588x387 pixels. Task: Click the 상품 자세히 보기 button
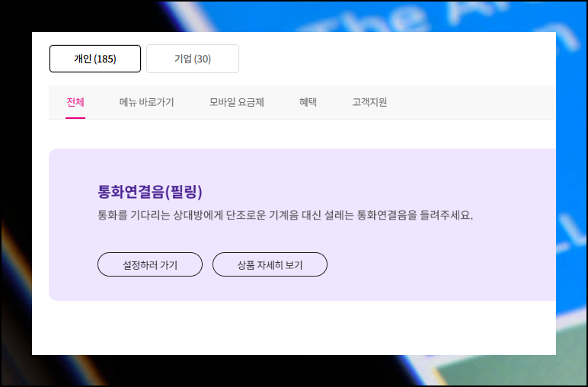coord(270,265)
